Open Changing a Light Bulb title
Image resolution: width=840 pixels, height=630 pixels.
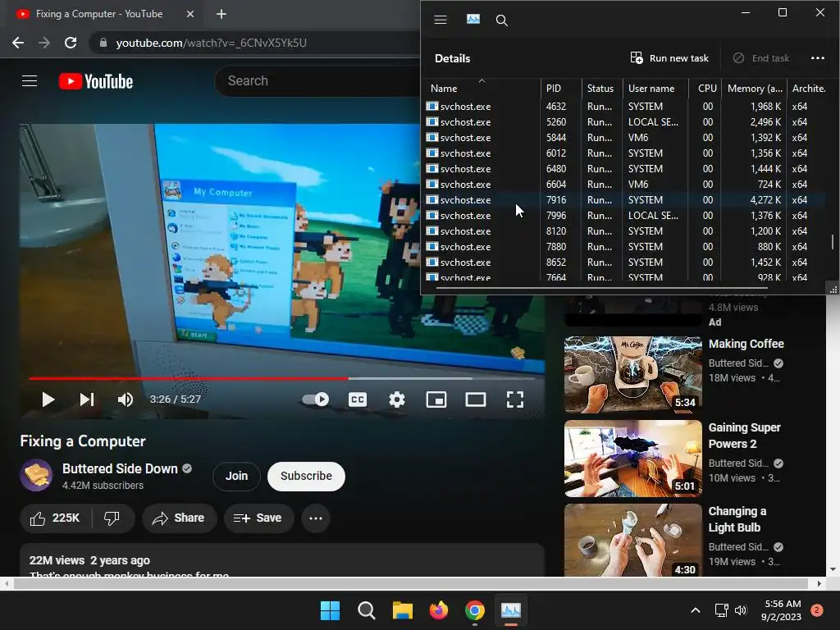tap(737, 519)
